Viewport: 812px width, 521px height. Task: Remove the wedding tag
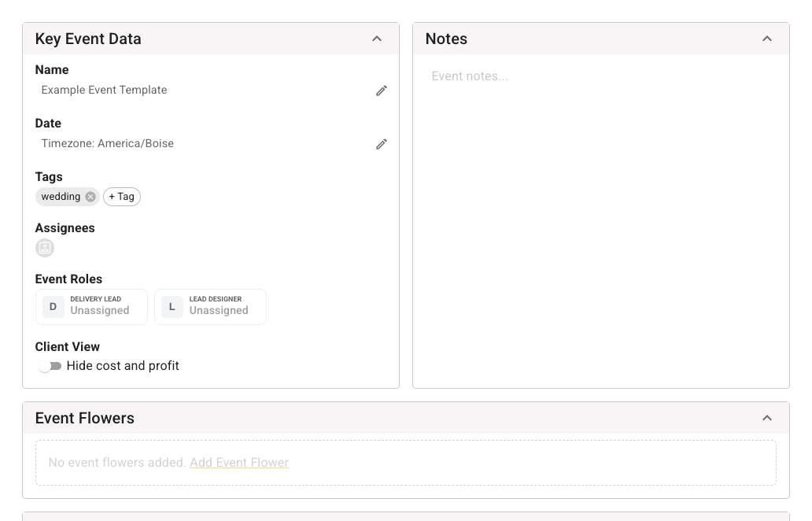click(x=90, y=197)
